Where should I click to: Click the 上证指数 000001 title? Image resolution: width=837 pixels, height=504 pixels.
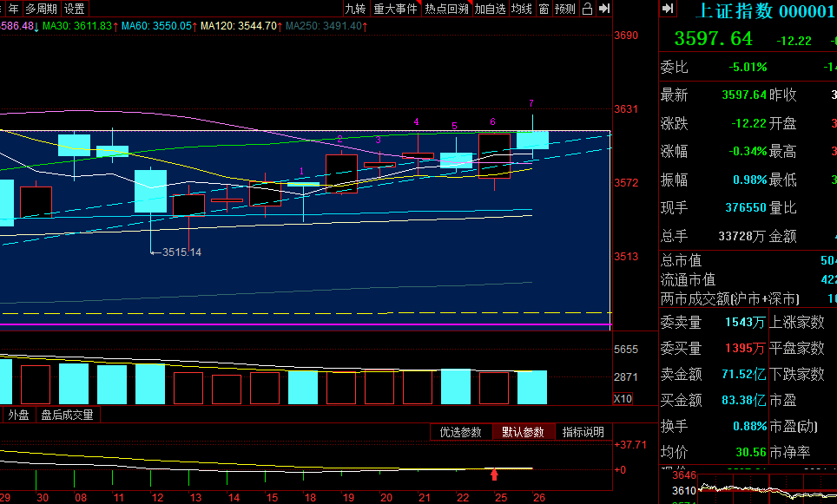[x=766, y=11]
